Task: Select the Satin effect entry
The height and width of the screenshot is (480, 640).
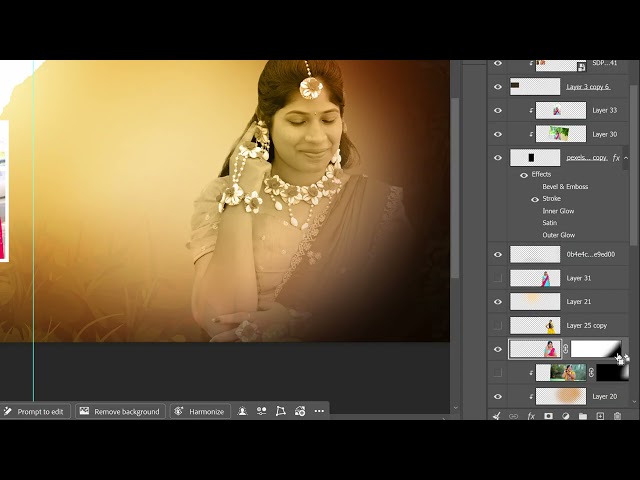Action: [549, 223]
